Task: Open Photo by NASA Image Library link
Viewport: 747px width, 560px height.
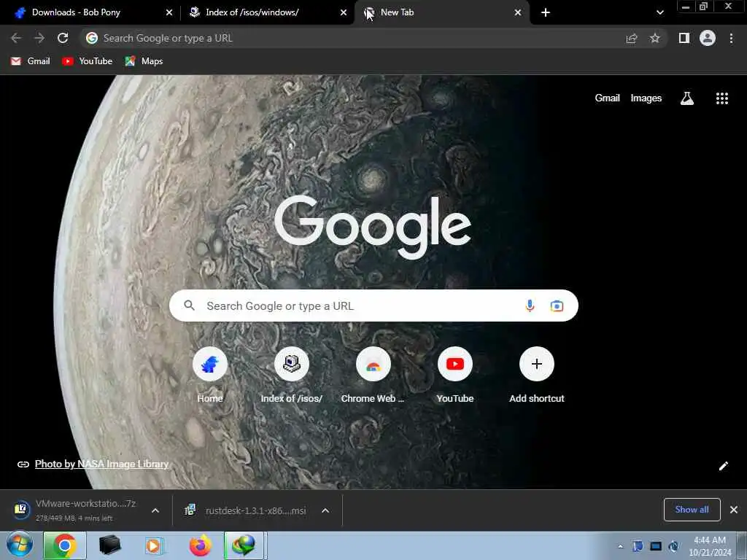Action: coord(102,464)
